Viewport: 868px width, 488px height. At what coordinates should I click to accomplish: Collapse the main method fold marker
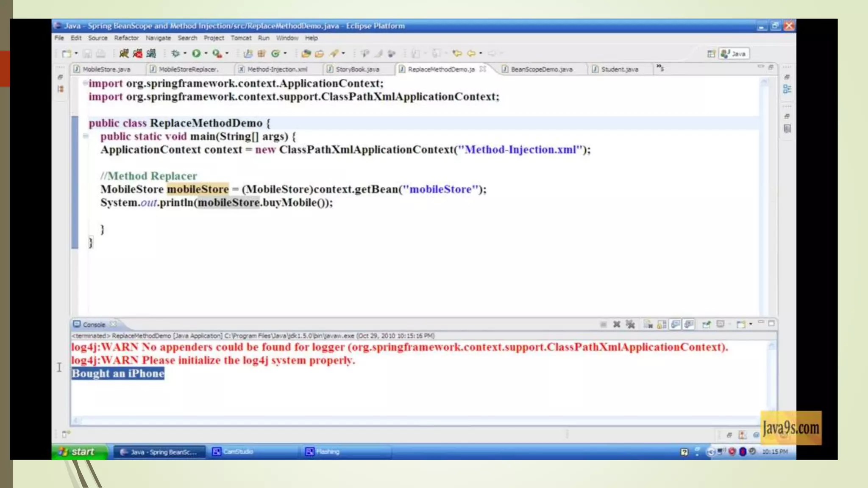86,136
